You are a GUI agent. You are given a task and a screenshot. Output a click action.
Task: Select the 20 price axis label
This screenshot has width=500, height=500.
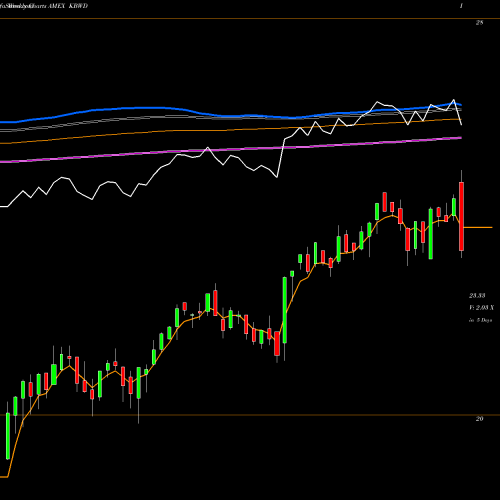479,419
